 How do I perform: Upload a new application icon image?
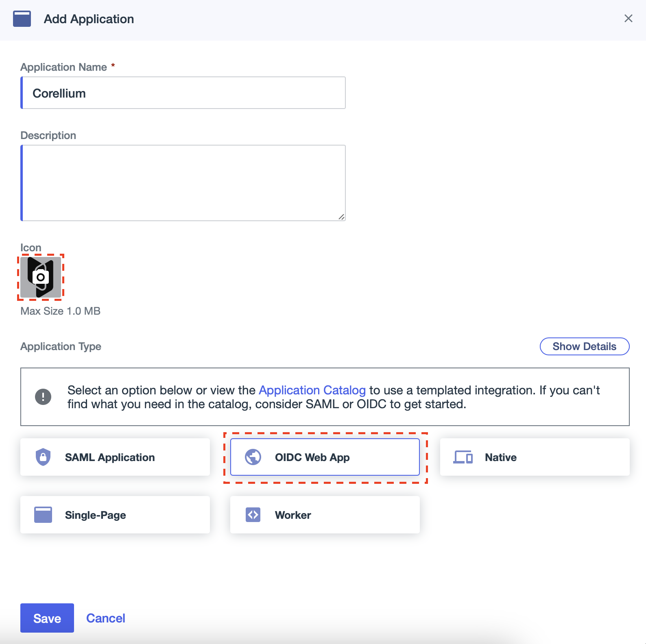[x=41, y=277]
